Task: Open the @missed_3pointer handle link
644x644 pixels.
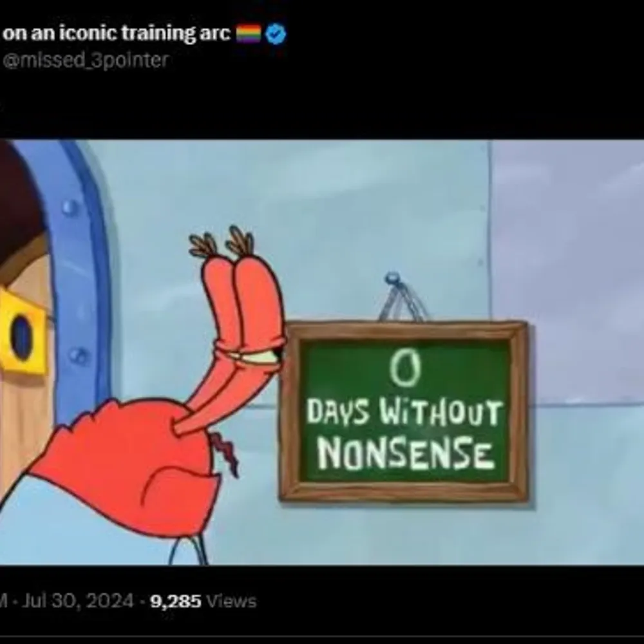Action: (86, 60)
